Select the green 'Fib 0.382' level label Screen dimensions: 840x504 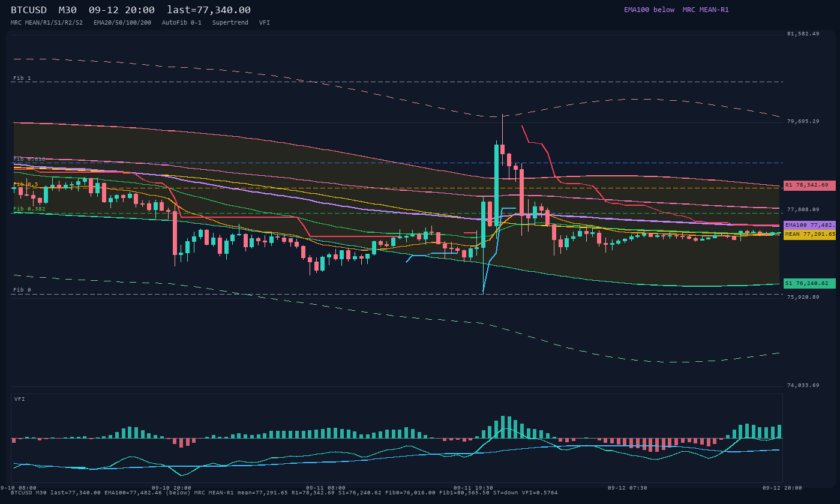point(29,209)
